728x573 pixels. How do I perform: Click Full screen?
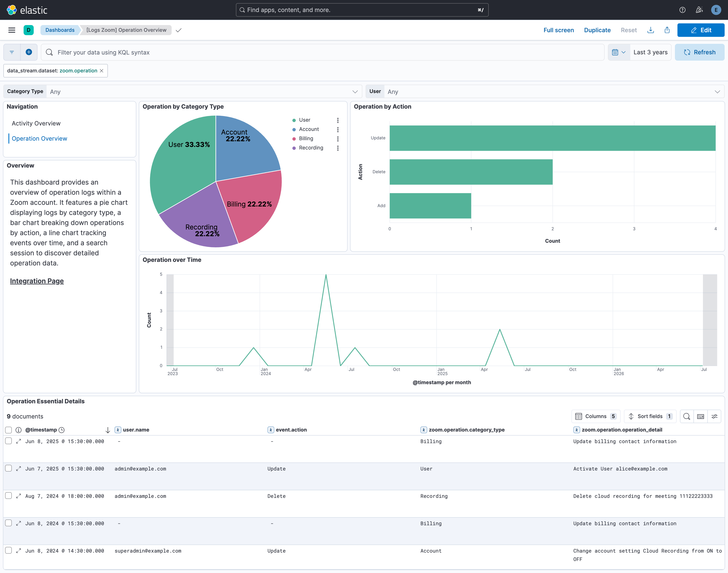coord(558,30)
